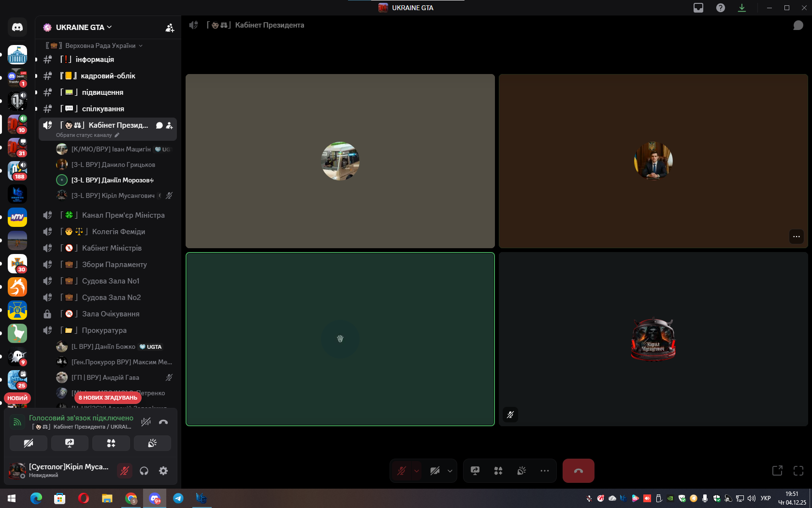Unmute microphone in call control bar
This screenshot has height=508, width=812.
[x=401, y=471]
